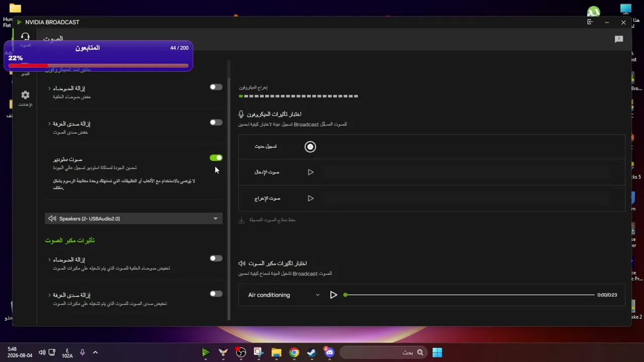
Task: Open Steam from the taskbar
Action: pos(311,352)
